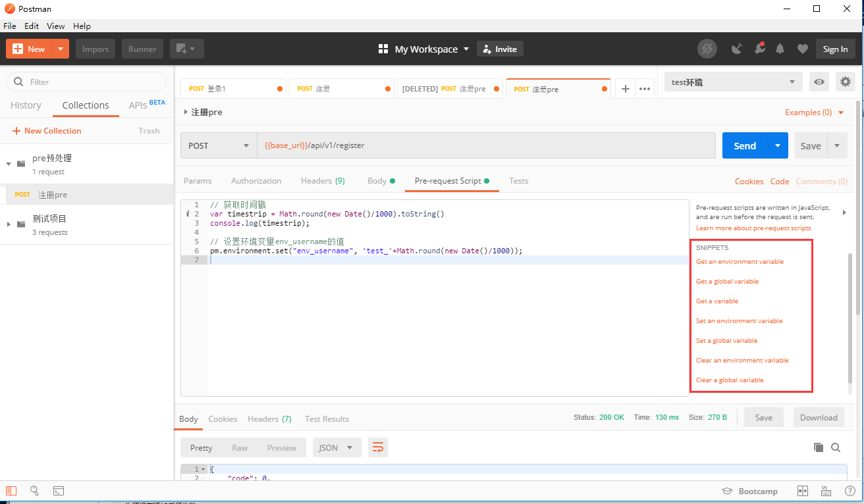The image size is (864, 504).
Task: Click the Send button
Action: [745, 145]
